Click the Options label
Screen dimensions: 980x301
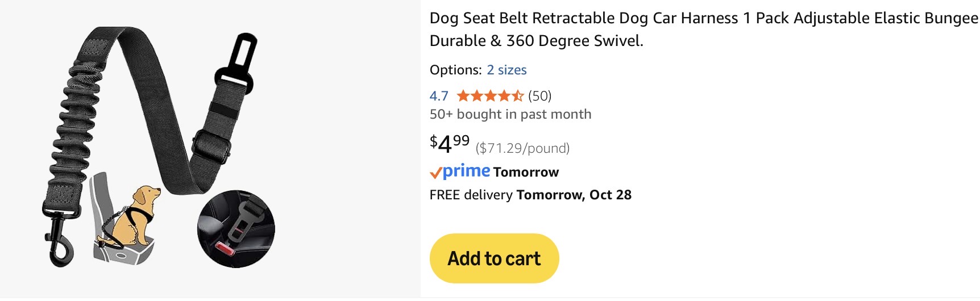(x=455, y=70)
